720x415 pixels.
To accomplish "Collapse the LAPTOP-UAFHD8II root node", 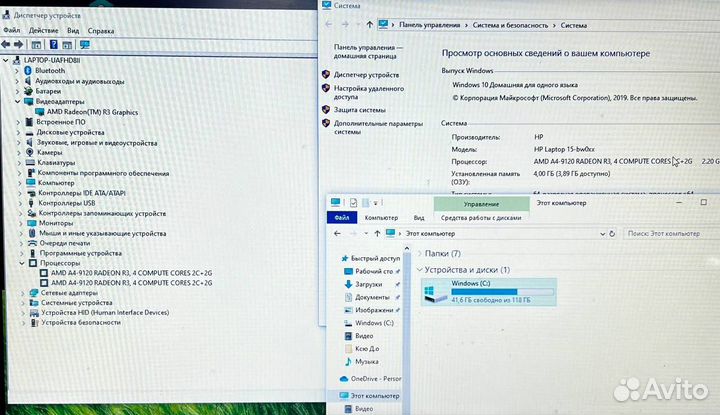I will pyautogui.click(x=6, y=60).
